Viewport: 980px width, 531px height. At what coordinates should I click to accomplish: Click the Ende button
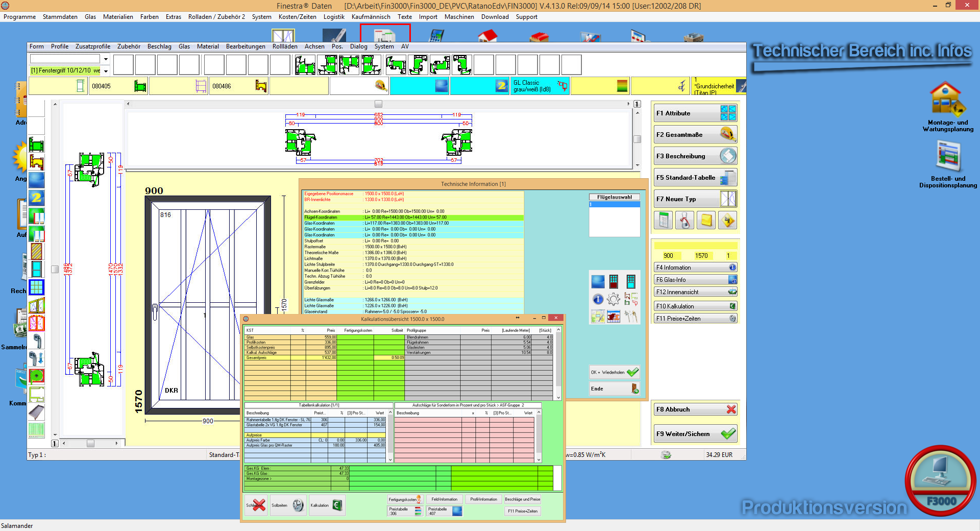pyautogui.click(x=615, y=389)
